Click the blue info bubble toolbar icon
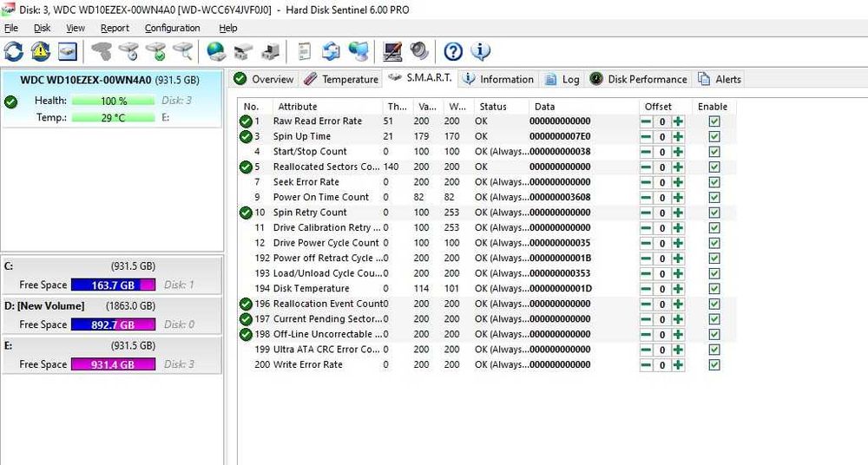The width and height of the screenshot is (868, 465). click(480, 51)
